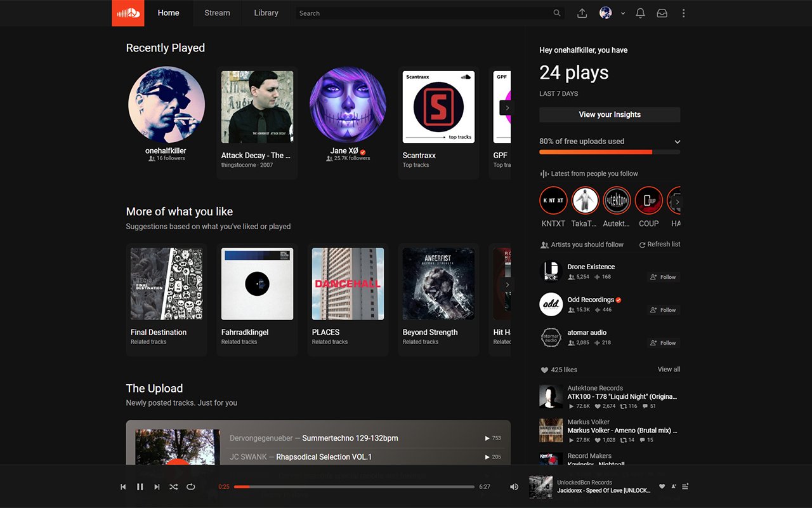Open ATK100 - T78 Liquid Night track
Viewport: 812px width, 508px height.
coord(622,396)
